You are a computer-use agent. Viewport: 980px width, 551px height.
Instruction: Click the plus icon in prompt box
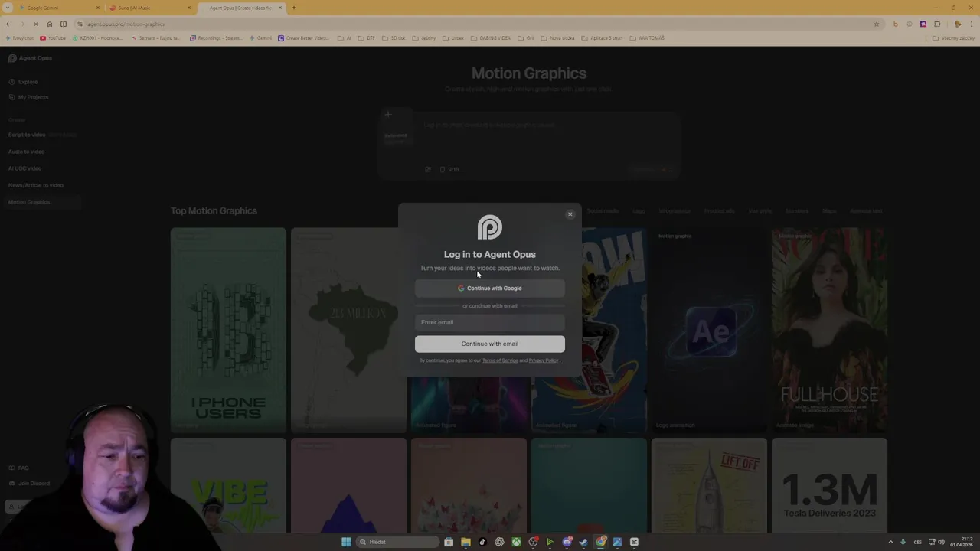[x=387, y=115]
